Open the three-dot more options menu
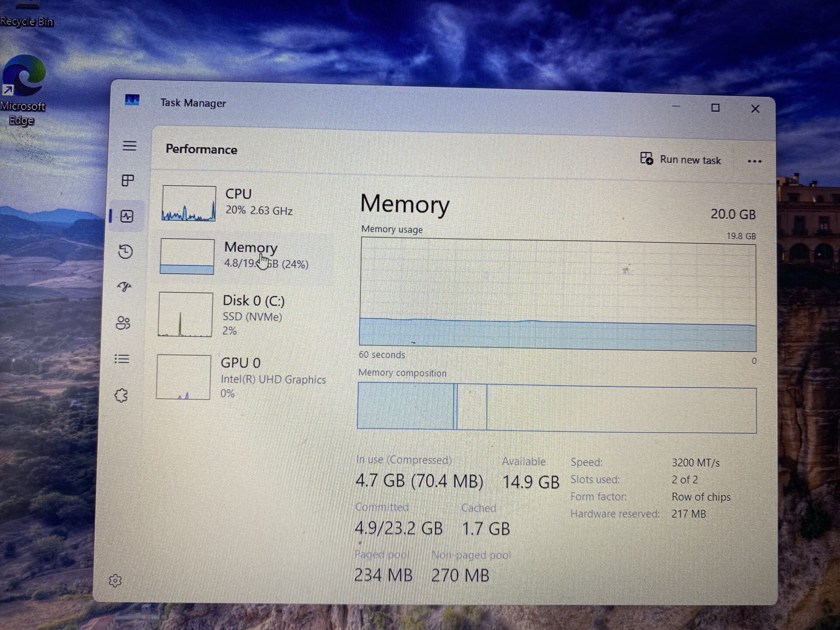The height and width of the screenshot is (630, 840). coord(754,161)
